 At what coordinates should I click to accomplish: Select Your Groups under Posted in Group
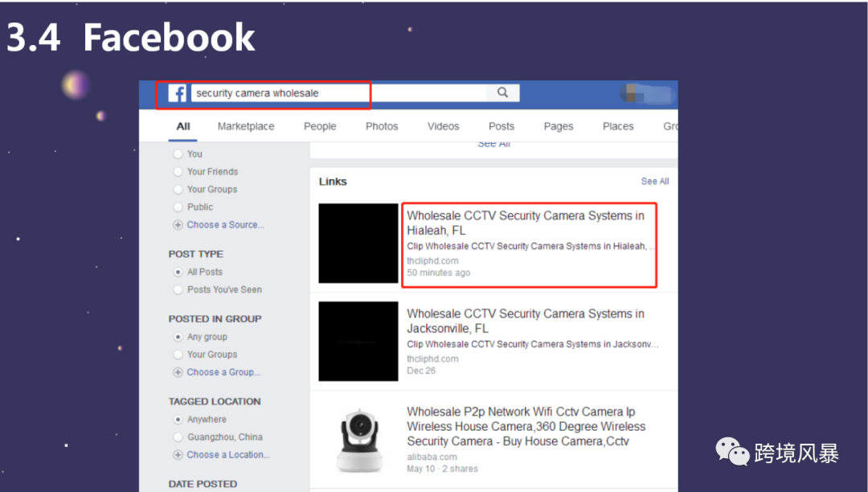178,355
